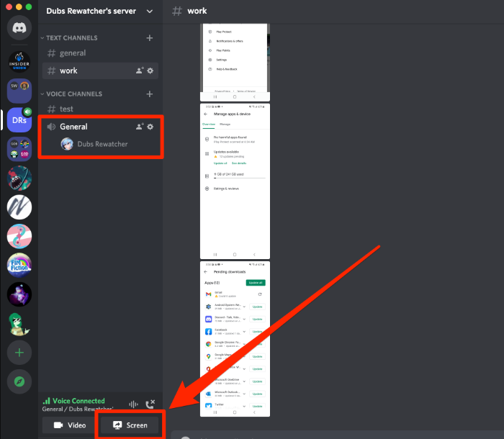Open the pink and blue striped server

(x=19, y=236)
